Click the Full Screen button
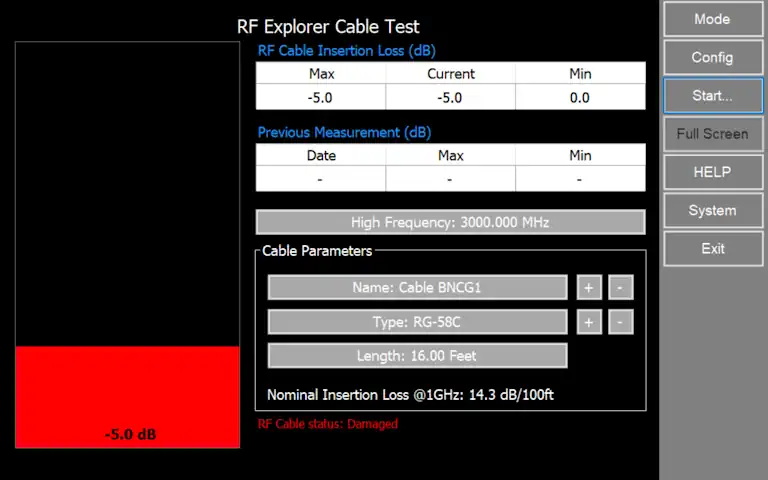 tap(712, 134)
